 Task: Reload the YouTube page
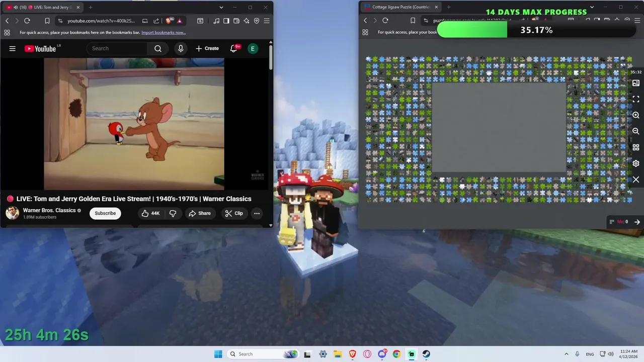[x=27, y=21]
